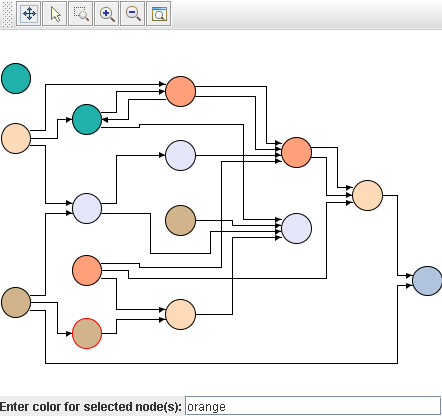442x416 pixels.
Task: Click the color input field containing orange
Action: (x=313, y=406)
